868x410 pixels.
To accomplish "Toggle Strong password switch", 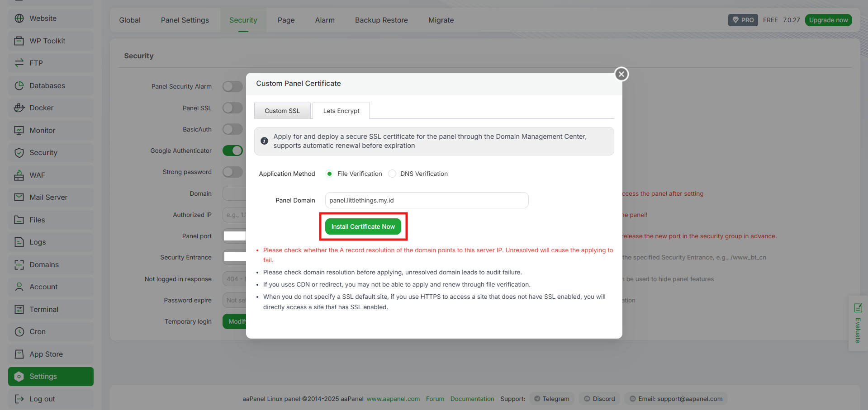I will [x=232, y=172].
